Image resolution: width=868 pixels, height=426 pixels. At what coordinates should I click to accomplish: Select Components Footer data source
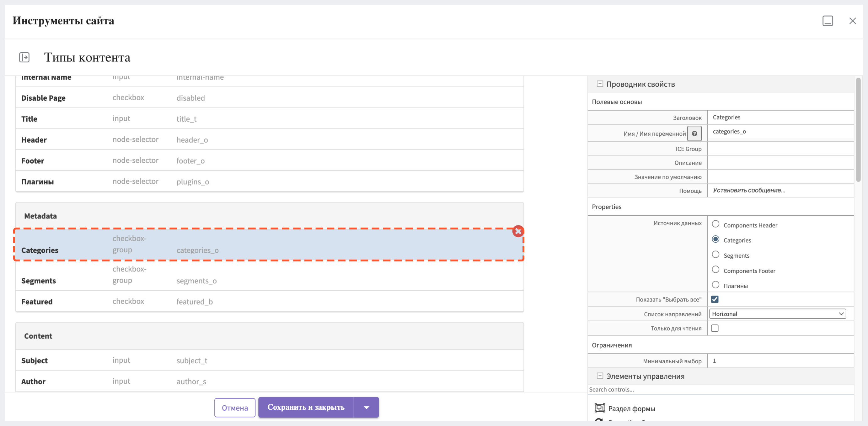coord(715,270)
